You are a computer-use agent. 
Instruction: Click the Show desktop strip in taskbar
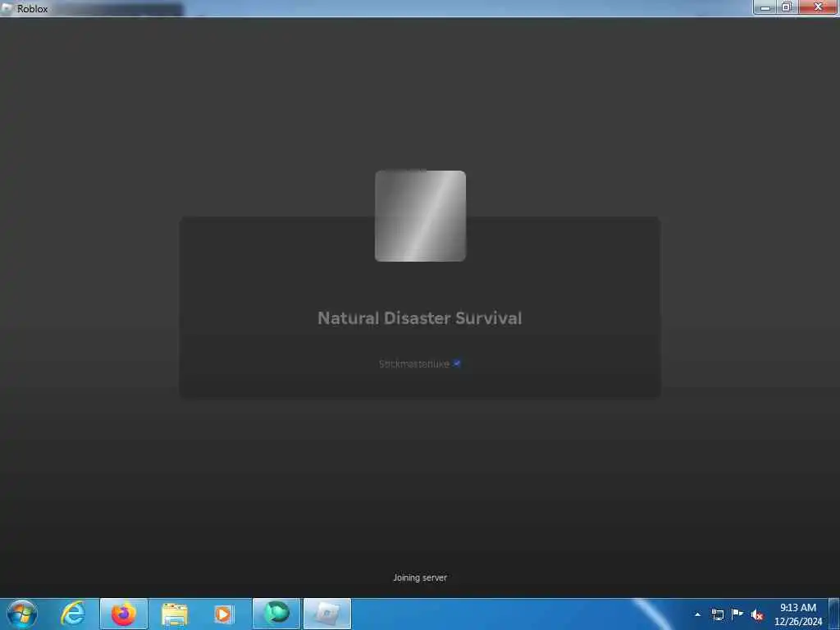[834, 614]
